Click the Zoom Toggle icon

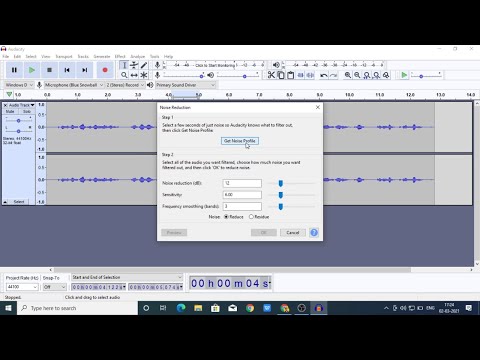tap(386, 75)
